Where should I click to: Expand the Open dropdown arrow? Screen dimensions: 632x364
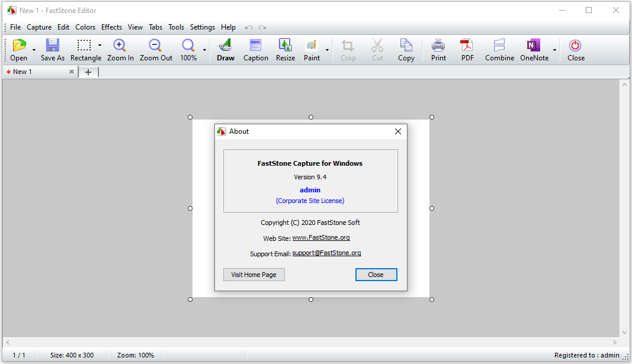(34, 50)
